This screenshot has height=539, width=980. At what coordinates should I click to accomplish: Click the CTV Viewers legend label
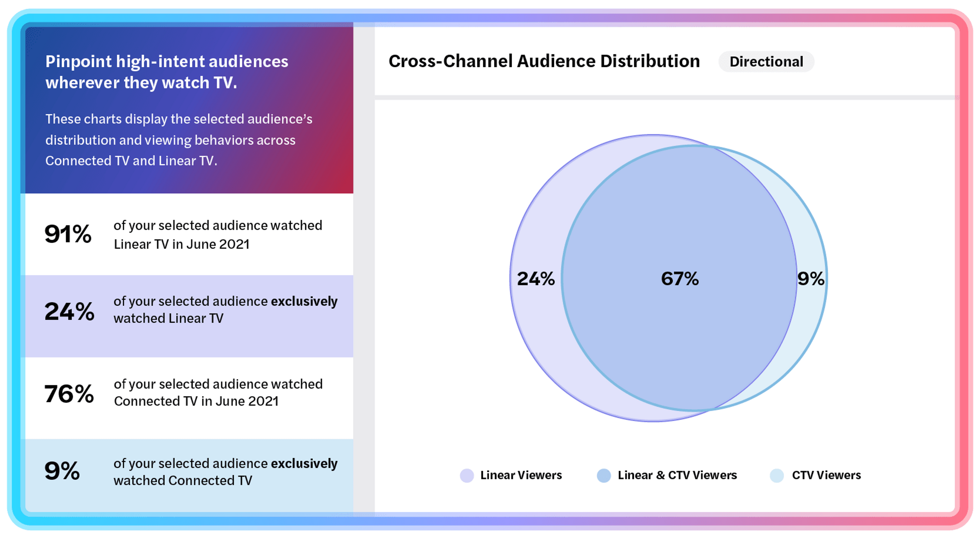coord(826,476)
